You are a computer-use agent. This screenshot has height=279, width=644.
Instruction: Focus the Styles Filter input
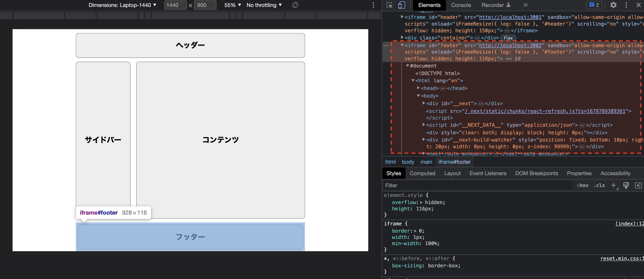pos(478,185)
